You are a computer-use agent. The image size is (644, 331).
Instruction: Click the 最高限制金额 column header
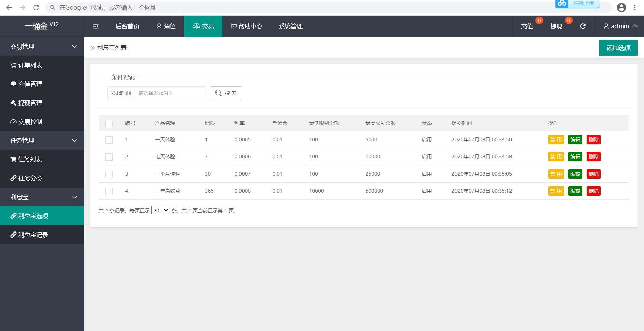click(380, 123)
